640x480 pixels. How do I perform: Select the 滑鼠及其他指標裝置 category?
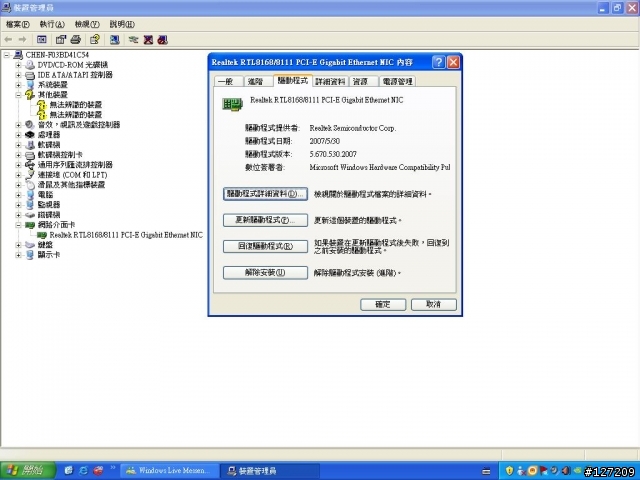(71, 185)
